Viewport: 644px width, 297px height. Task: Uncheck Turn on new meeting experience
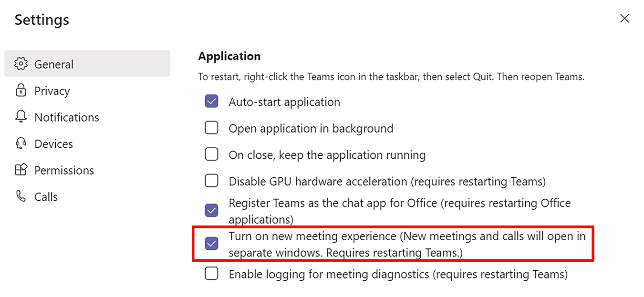pyautogui.click(x=211, y=244)
